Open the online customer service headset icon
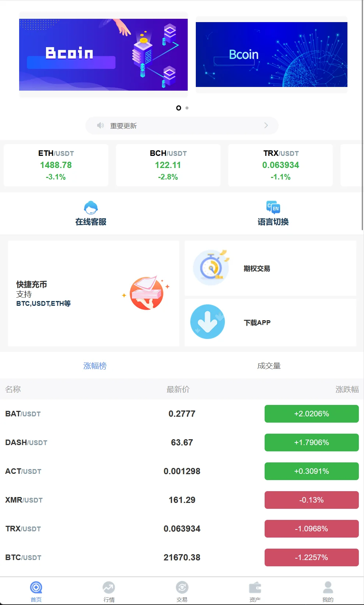The height and width of the screenshot is (605, 364). [x=91, y=207]
